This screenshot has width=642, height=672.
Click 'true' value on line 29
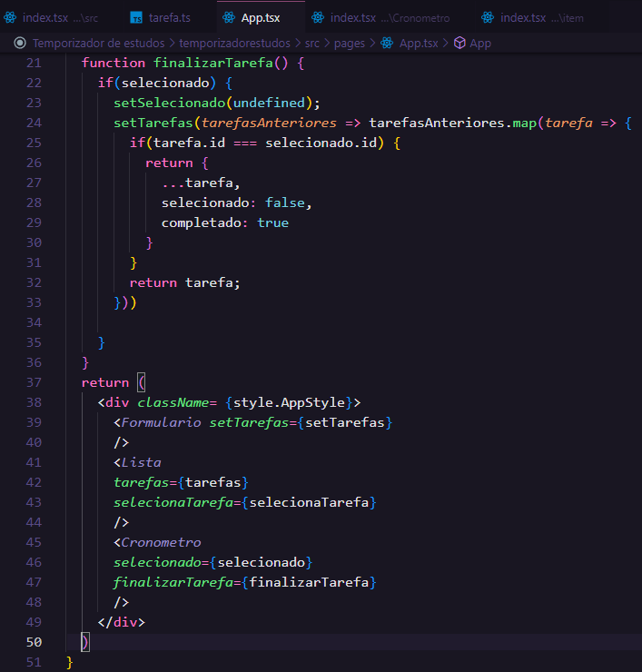point(272,222)
